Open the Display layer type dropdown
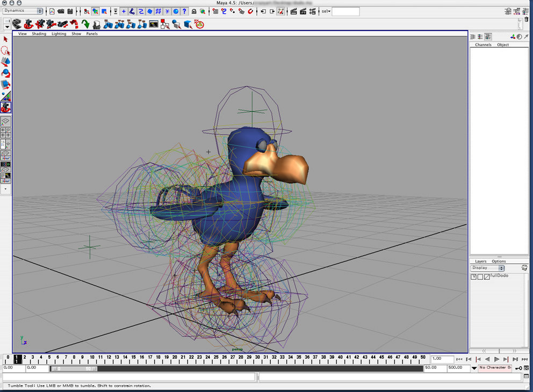The width and height of the screenshot is (533, 392). (488, 268)
